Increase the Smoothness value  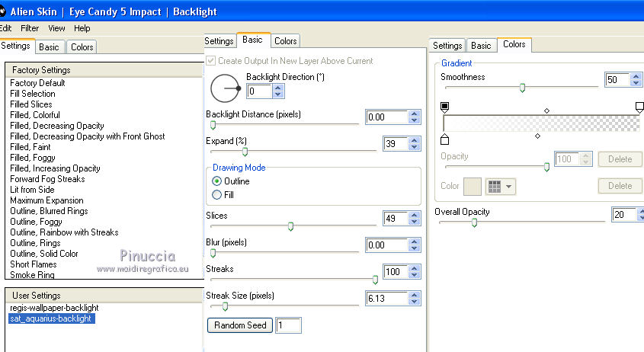click(636, 76)
